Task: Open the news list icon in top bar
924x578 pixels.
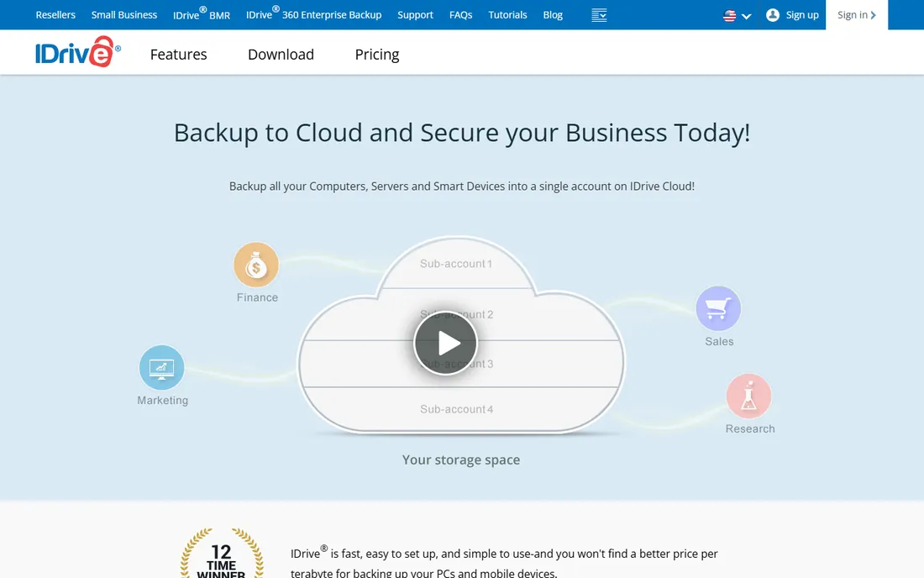Action: 599,15
